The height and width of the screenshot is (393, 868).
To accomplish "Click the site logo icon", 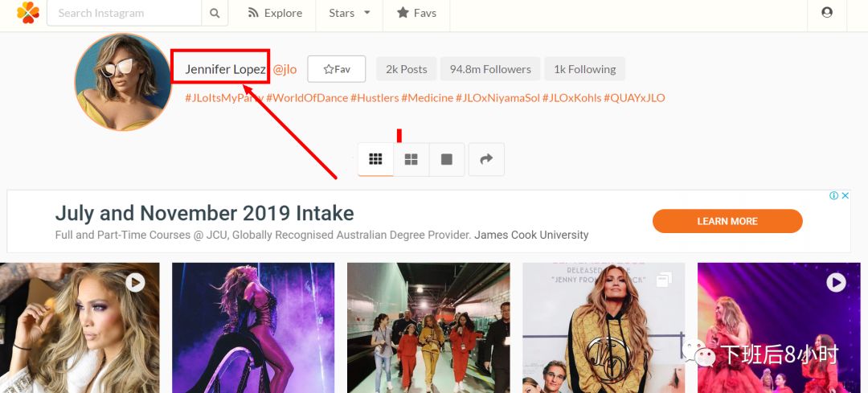I will click(x=27, y=13).
